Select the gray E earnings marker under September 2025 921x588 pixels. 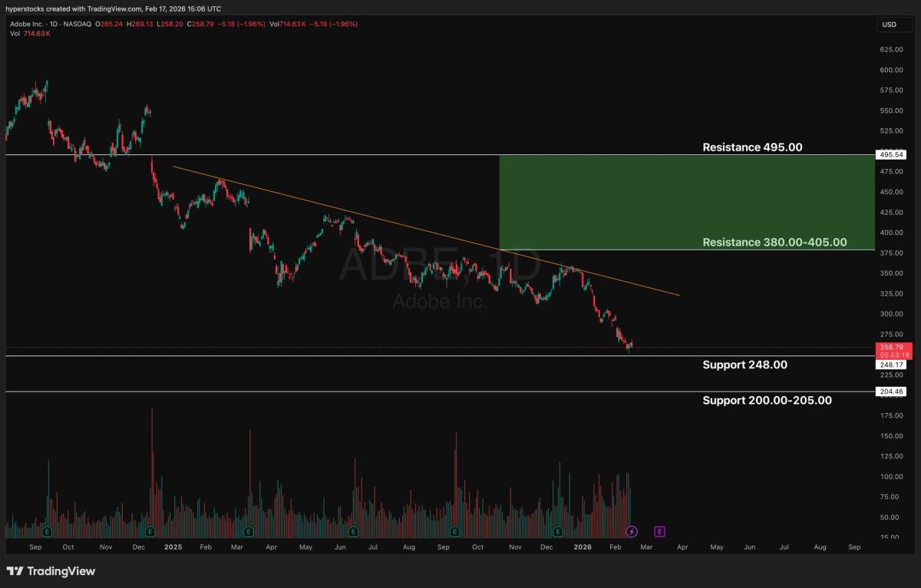click(x=456, y=530)
